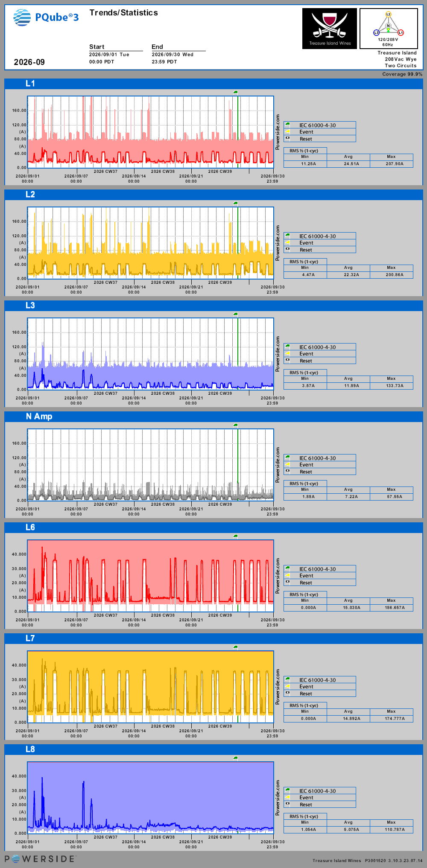Screen dimensions: 427x868
Task: Click the green IEC flag icon in L7 legend
Action: click(288, 680)
